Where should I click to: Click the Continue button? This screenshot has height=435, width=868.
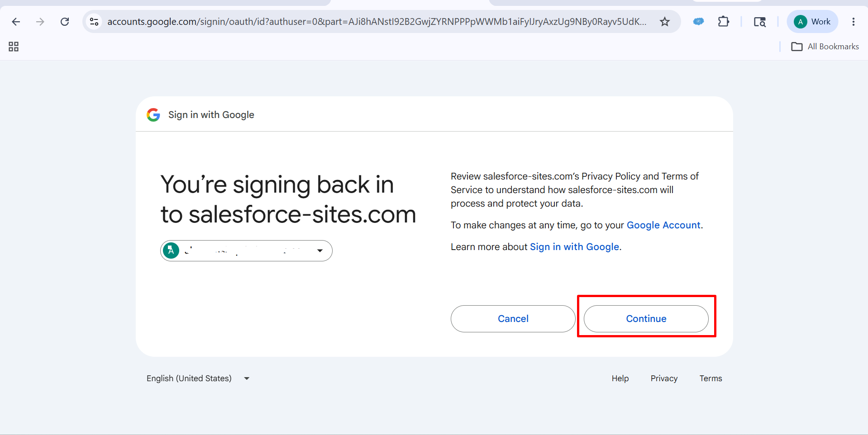pos(646,319)
